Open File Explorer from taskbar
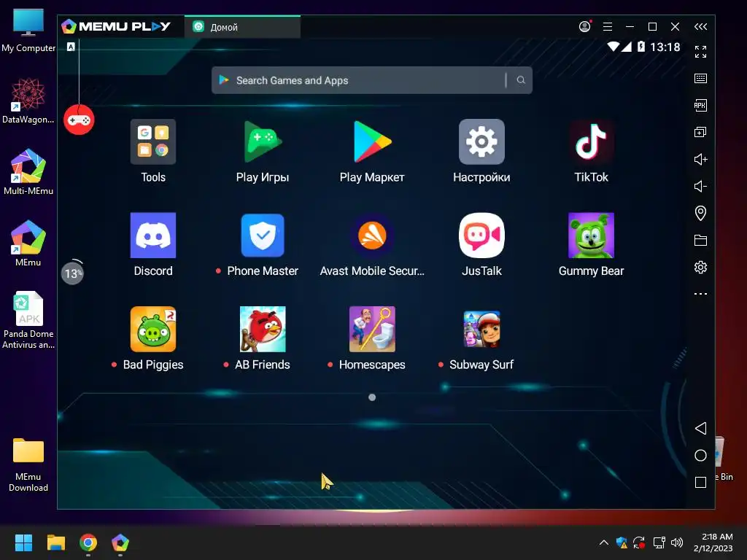 [55, 542]
